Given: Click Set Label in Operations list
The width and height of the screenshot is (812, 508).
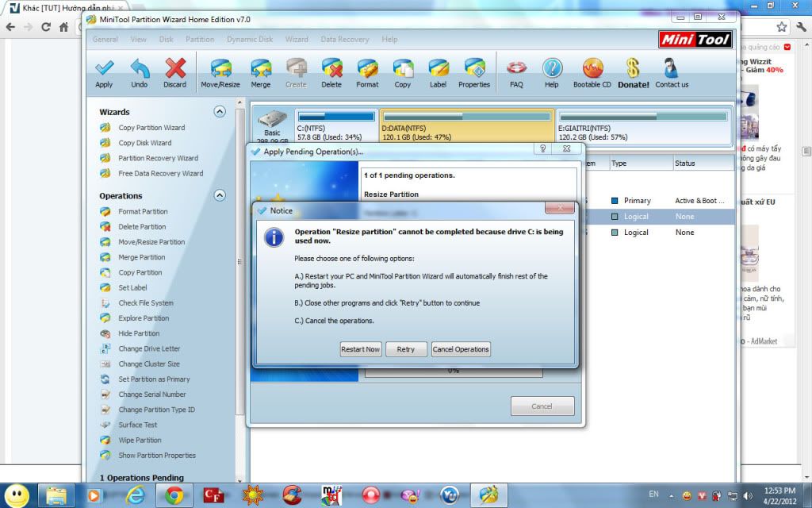Looking at the screenshot, I should pyautogui.click(x=132, y=287).
